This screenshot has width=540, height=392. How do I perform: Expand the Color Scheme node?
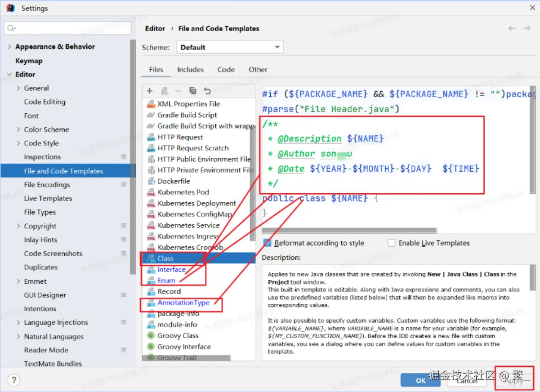coord(18,129)
